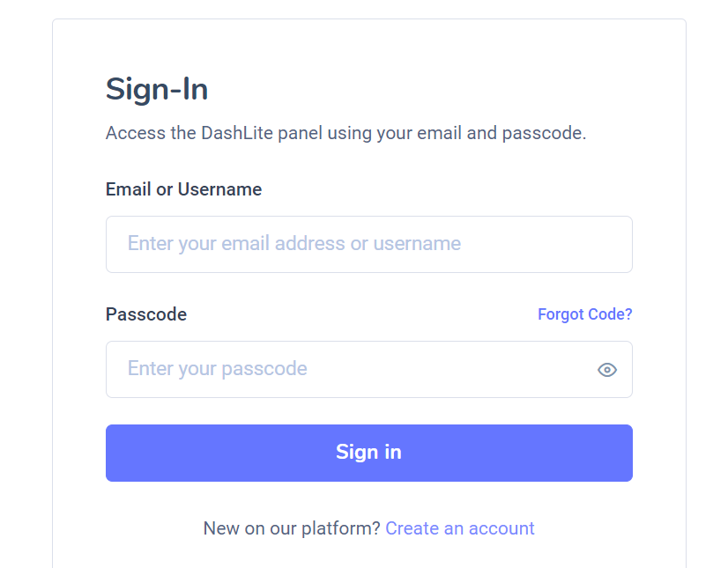Click the Passcode field label
Viewport: 728px width, 568px height.
(146, 314)
